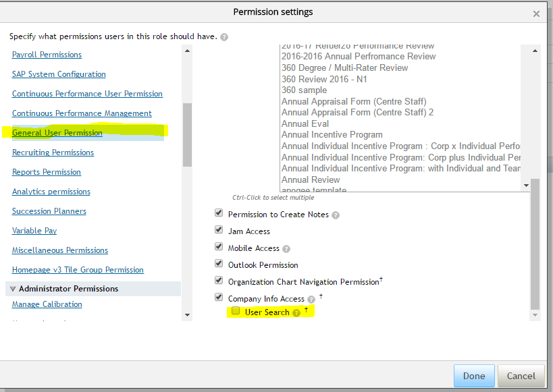
Task: Select 360 sample template
Action: point(304,90)
